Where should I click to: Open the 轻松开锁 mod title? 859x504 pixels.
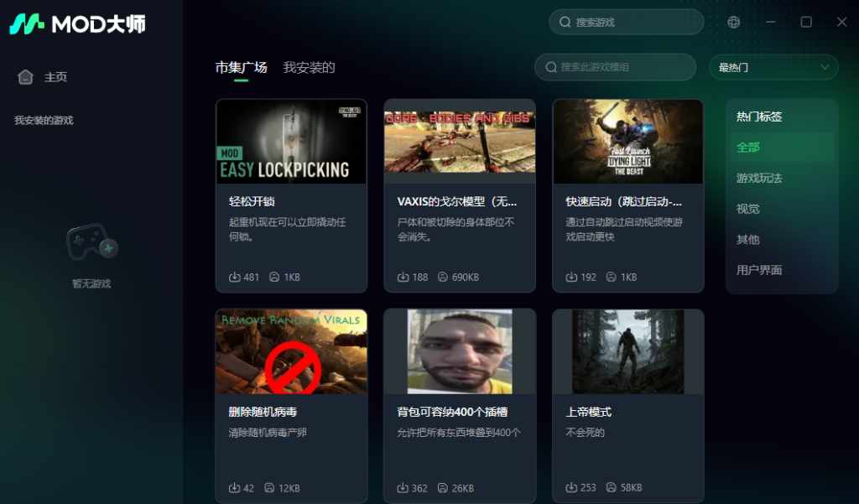(252, 201)
